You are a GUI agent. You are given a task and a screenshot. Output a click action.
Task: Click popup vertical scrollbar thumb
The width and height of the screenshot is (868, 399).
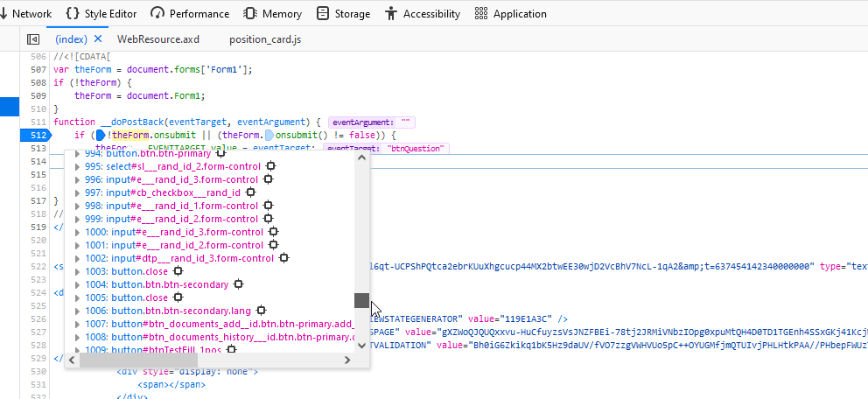[361, 300]
